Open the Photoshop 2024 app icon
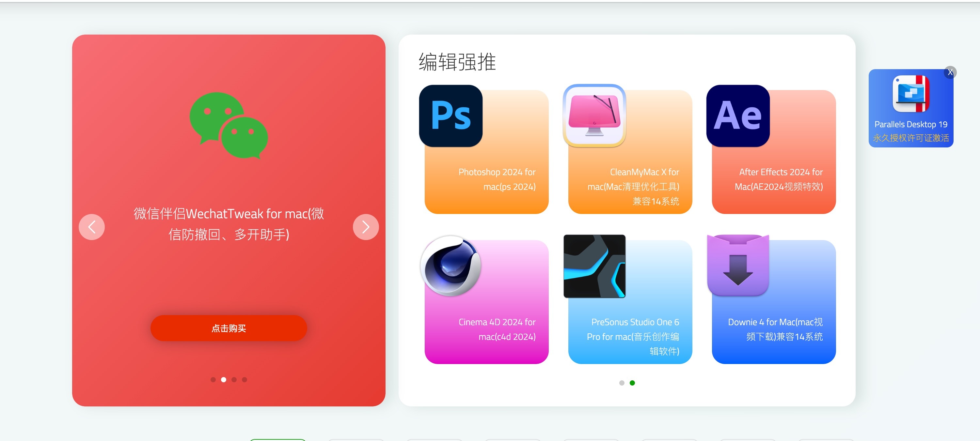Image resolution: width=980 pixels, height=441 pixels. click(x=450, y=115)
